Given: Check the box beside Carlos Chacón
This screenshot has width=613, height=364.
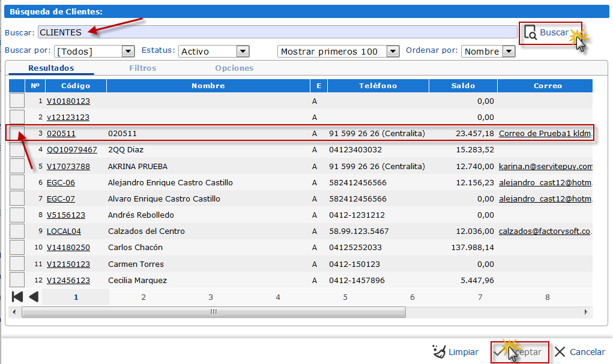Looking at the screenshot, I should (x=17, y=248).
